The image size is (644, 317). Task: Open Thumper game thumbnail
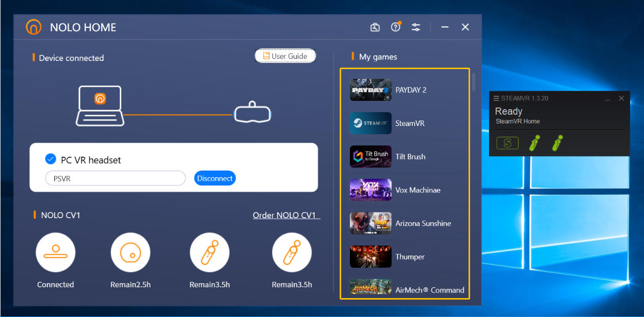point(370,257)
